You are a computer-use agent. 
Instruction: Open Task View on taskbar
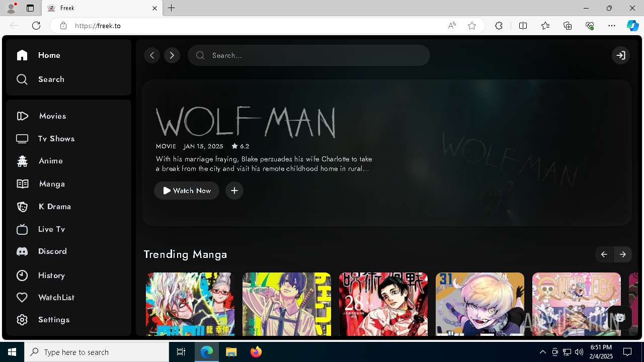click(x=181, y=352)
